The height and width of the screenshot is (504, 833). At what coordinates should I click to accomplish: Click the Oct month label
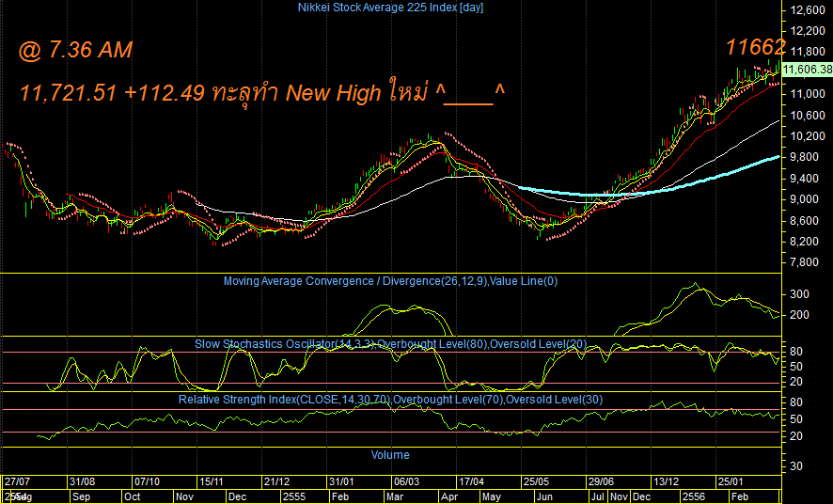pyautogui.click(x=132, y=497)
